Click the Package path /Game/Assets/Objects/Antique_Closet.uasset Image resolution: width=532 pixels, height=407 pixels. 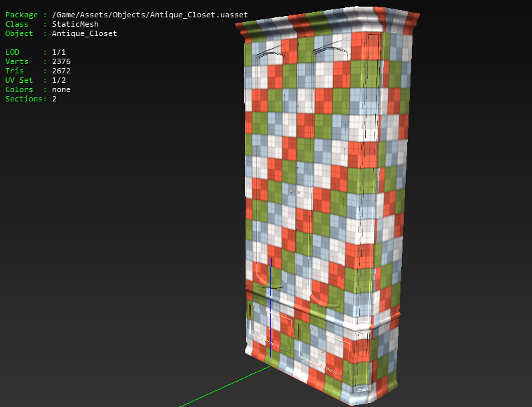pyautogui.click(x=150, y=15)
